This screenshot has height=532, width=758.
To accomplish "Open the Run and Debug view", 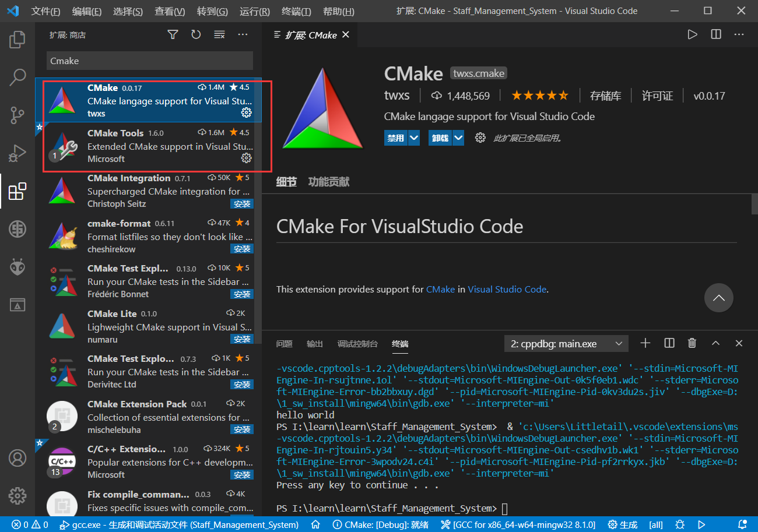I will tap(17, 153).
